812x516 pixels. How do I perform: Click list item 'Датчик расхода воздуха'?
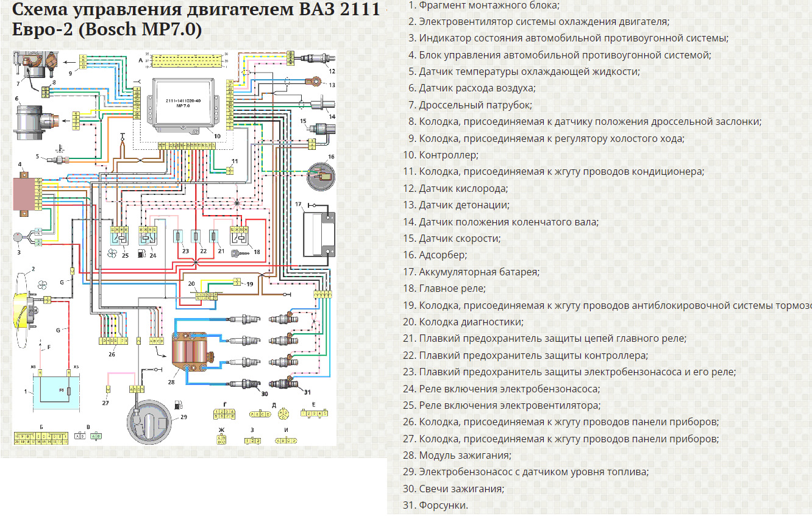(477, 88)
